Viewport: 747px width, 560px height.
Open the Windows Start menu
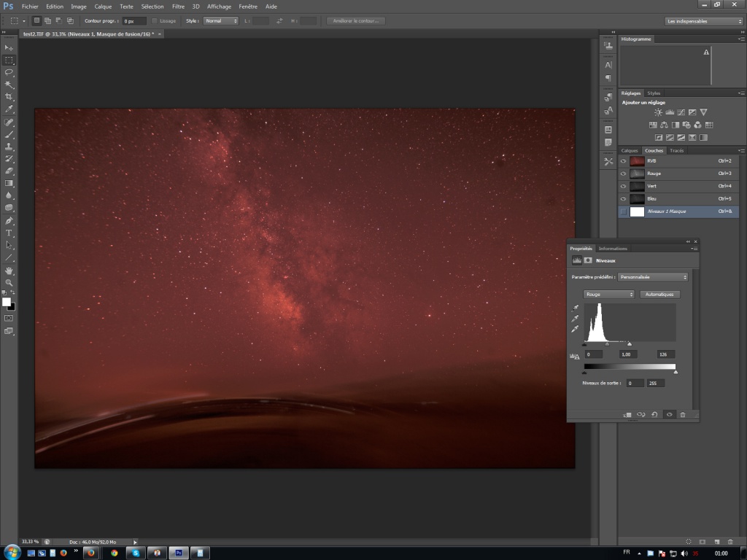(x=12, y=552)
